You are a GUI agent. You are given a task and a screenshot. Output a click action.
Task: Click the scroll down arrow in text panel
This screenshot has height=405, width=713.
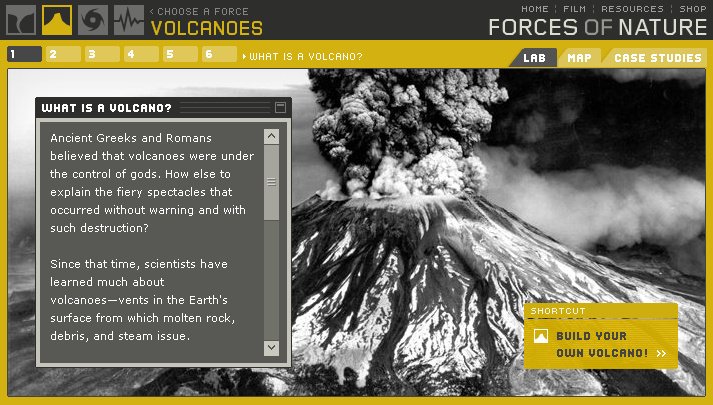(x=271, y=348)
